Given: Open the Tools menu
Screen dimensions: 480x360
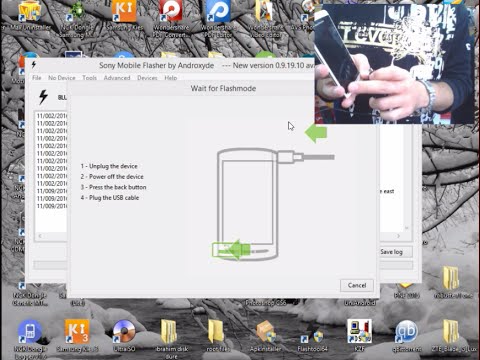Looking at the screenshot, I should [x=89, y=78].
